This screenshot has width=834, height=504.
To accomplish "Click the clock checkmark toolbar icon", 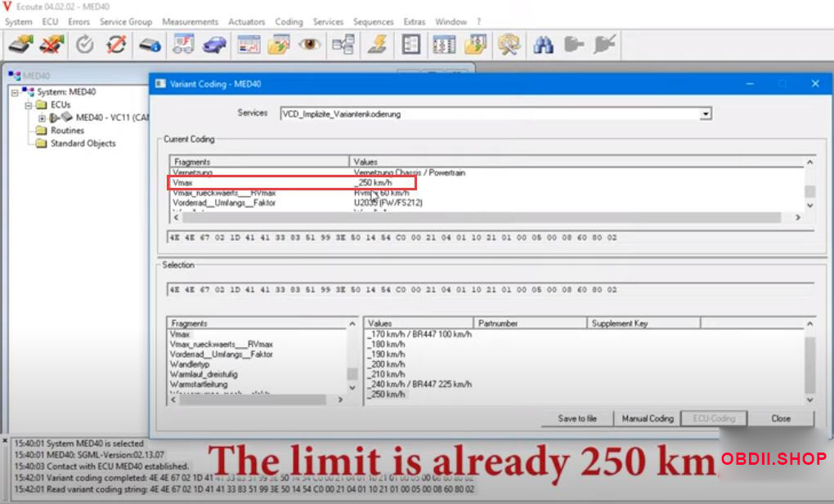I will 85,45.
